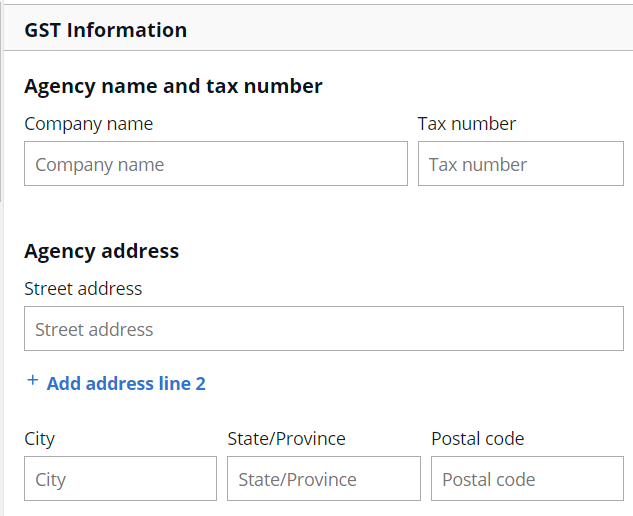This screenshot has height=516, width=633.
Task: Click the Street address placeholder text
Action: pos(94,329)
